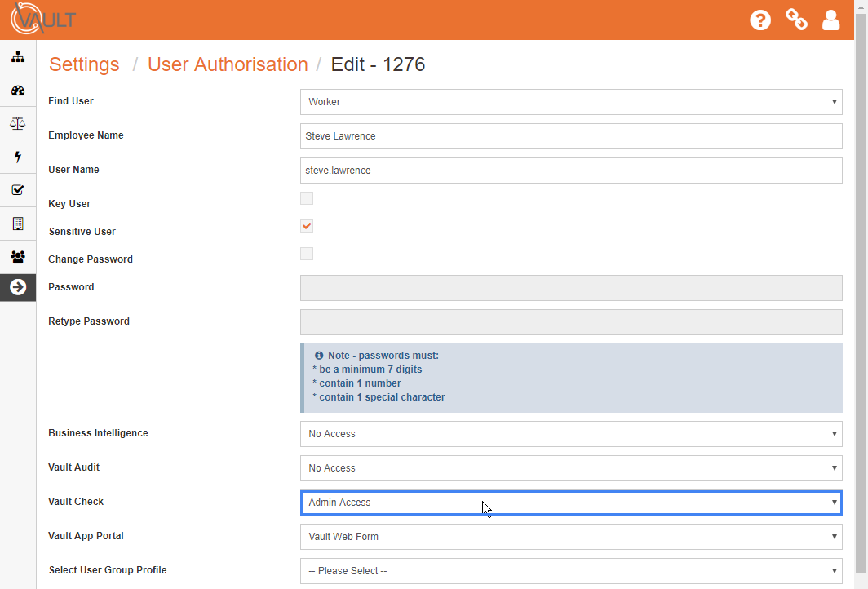868x589 pixels.
Task: Go to the Settings breadcrumb link
Action: (x=84, y=64)
